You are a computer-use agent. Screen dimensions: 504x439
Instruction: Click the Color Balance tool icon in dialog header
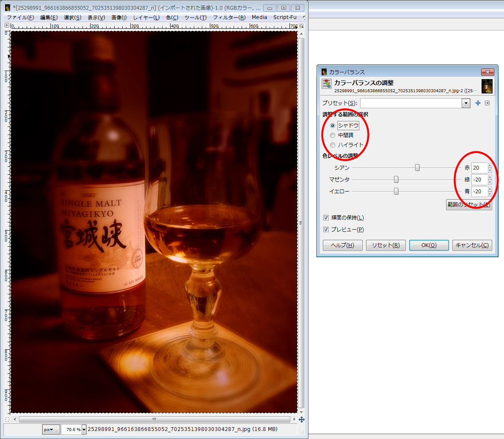click(327, 84)
